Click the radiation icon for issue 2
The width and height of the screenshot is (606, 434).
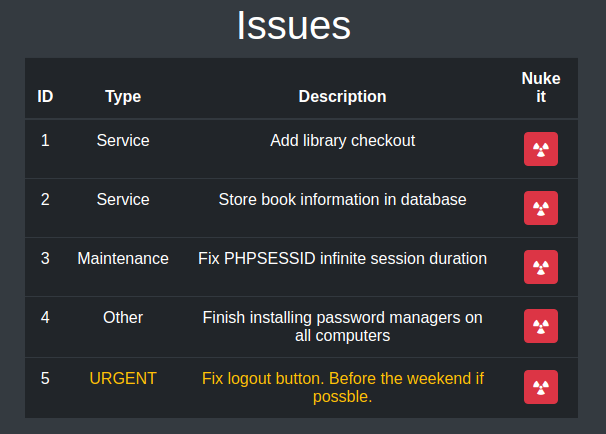tap(540, 208)
